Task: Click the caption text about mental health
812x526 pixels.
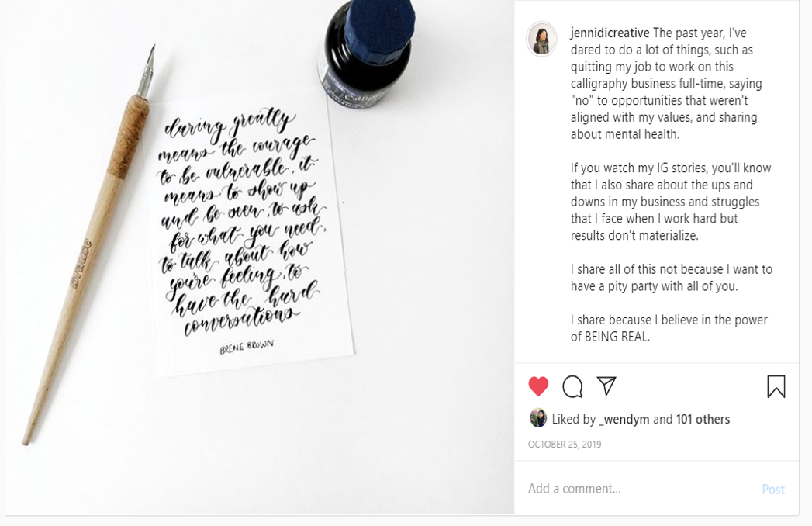Action: [625, 134]
